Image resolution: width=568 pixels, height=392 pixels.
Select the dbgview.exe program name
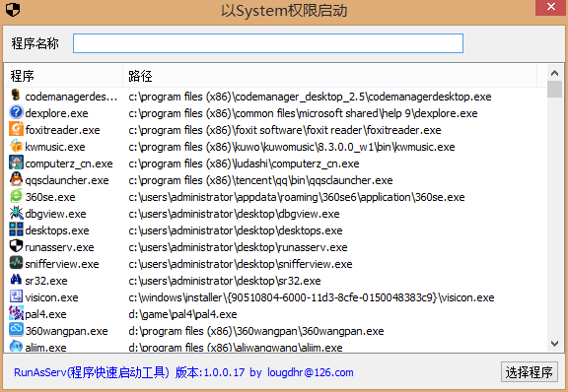pyautogui.click(x=56, y=214)
